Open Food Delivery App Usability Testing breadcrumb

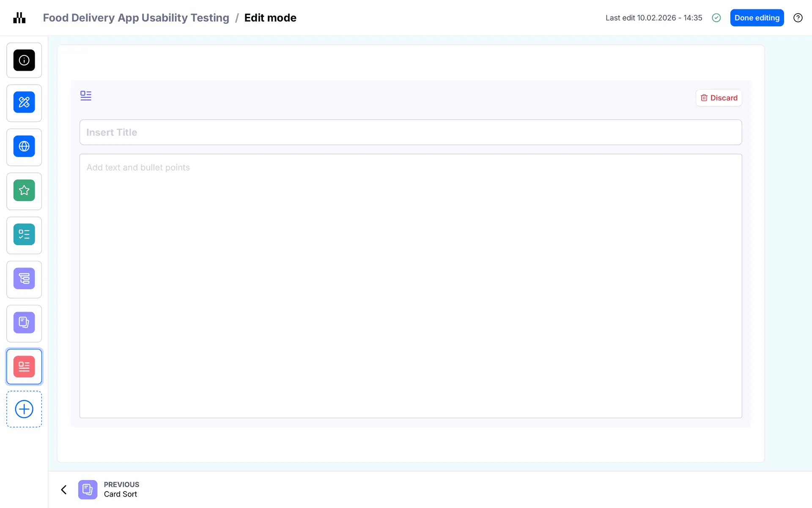click(x=136, y=18)
